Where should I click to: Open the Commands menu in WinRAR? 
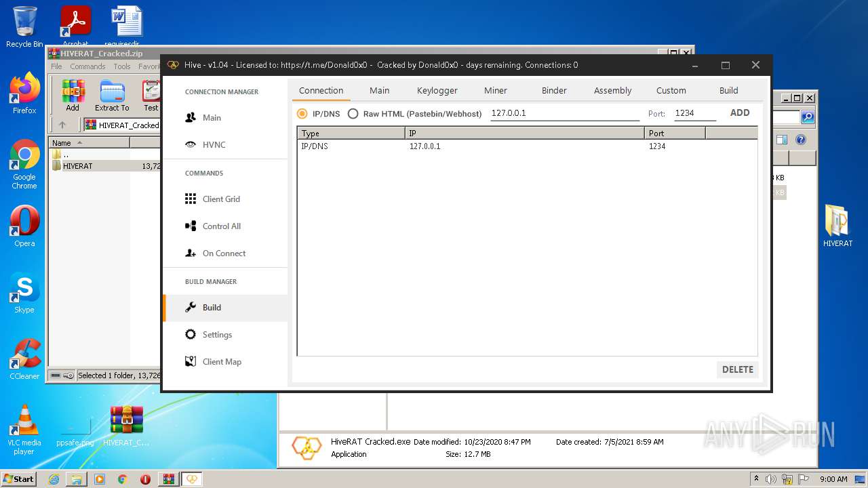pos(87,66)
